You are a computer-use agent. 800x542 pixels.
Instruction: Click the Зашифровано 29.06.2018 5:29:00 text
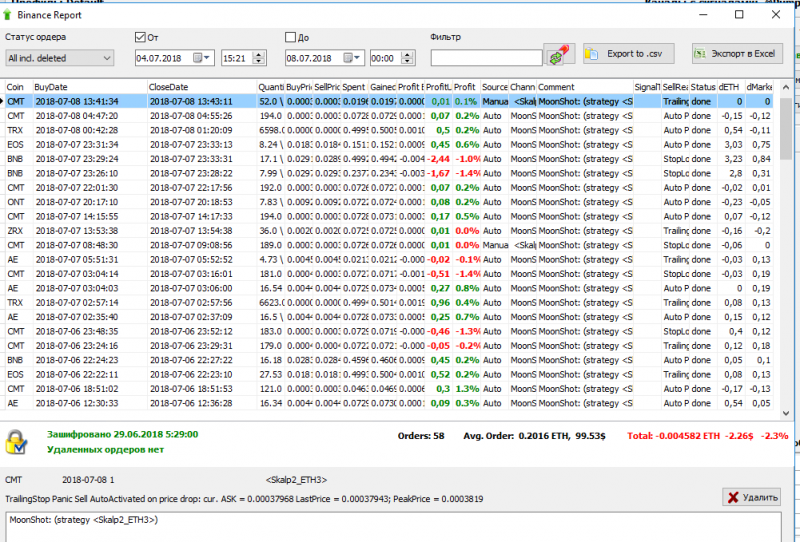(x=122, y=434)
